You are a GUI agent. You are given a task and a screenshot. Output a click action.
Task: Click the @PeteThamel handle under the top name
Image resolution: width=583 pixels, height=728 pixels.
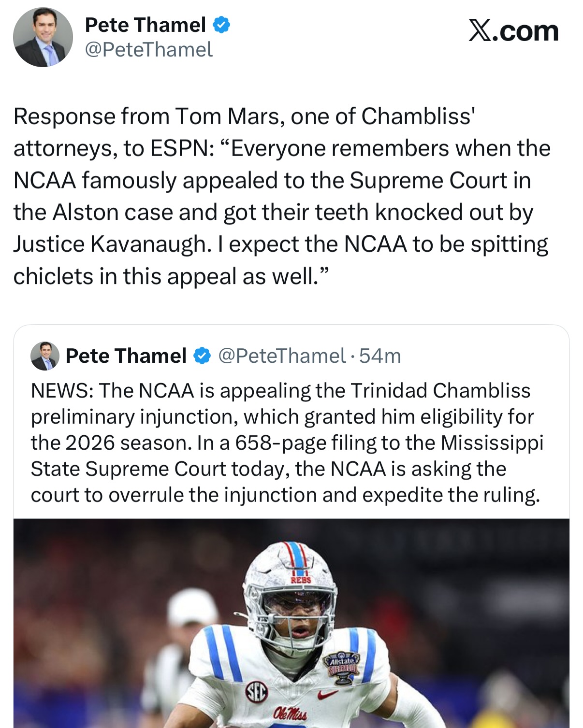point(148,50)
